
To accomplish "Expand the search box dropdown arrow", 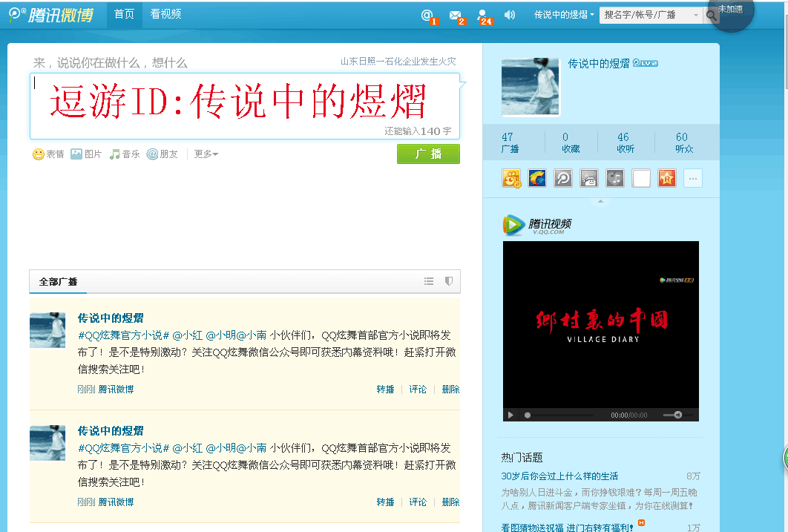I will (696, 15).
